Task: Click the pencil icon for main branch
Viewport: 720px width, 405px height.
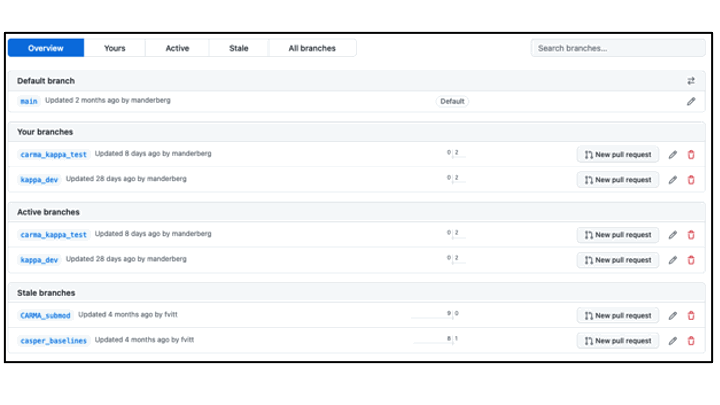Action: 690,101
